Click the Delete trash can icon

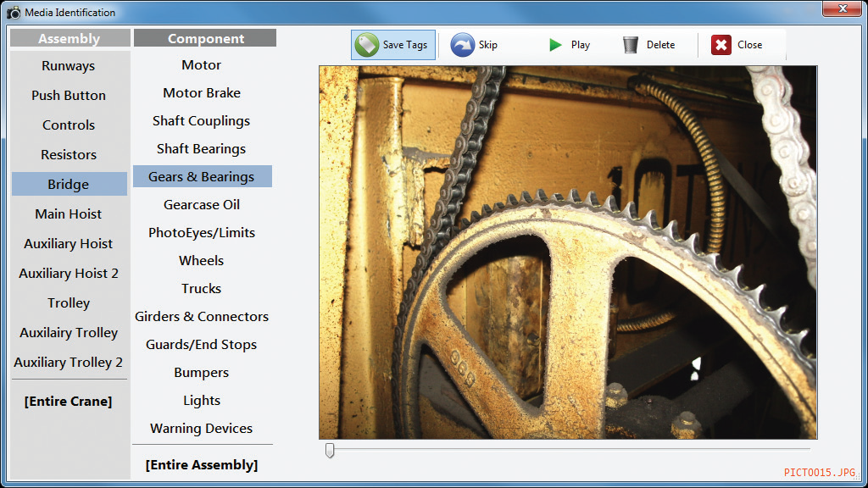coord(630,45)
